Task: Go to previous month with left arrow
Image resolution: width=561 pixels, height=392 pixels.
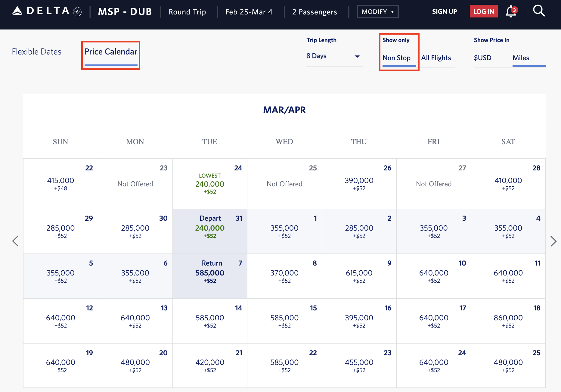Action: click(16, 241)
